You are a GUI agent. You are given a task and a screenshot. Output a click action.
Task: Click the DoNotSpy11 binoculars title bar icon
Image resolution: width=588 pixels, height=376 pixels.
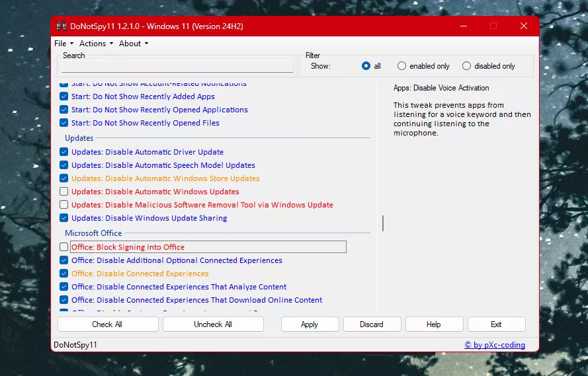click(62, 26)
